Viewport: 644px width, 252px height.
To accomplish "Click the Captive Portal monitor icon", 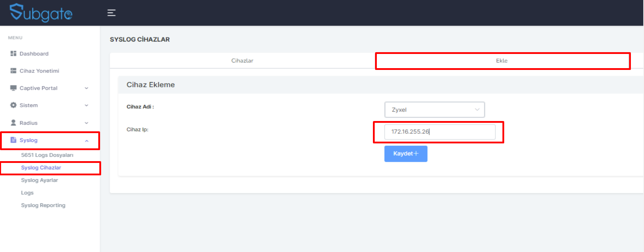I will pos(13,88).
